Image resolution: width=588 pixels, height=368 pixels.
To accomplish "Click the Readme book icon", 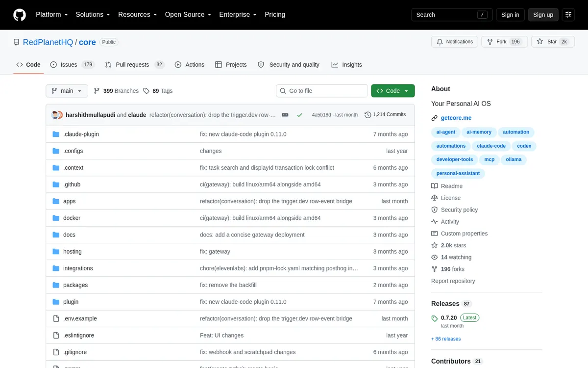I will (x=434, y=186).
